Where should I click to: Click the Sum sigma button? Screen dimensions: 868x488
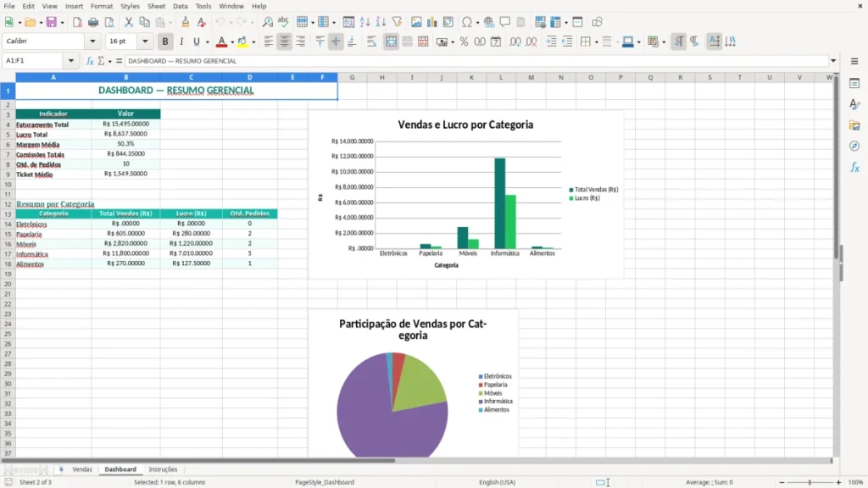coord(101,61)
